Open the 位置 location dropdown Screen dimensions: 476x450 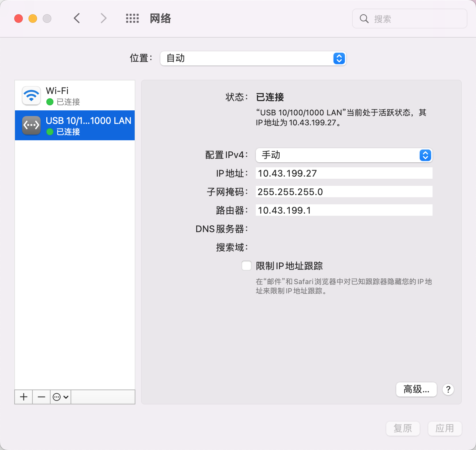pos(253,58)
